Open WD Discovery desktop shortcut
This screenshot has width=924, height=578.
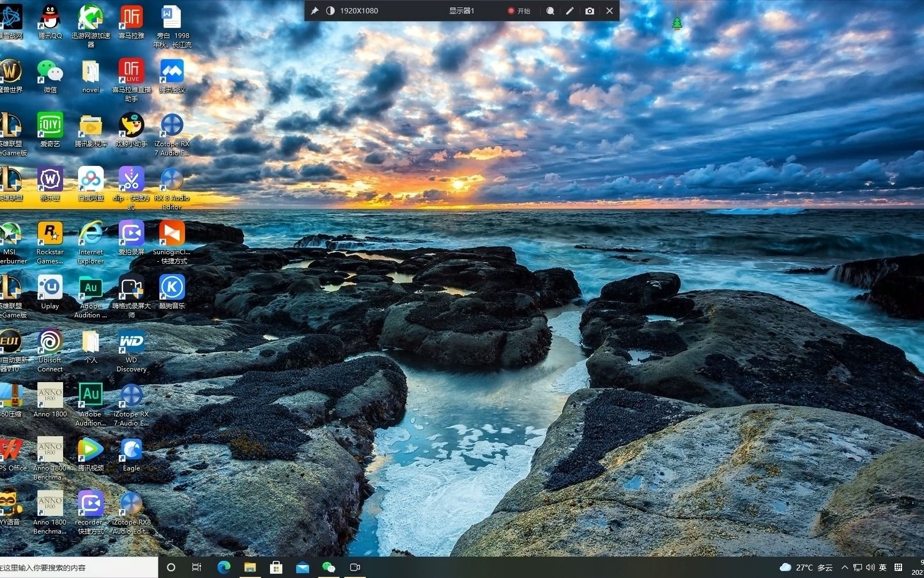click(x=132, y=350)
